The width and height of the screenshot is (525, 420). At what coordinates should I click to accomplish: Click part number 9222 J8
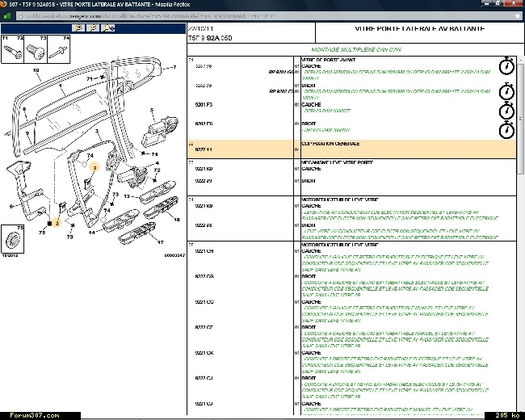point(204,225)
